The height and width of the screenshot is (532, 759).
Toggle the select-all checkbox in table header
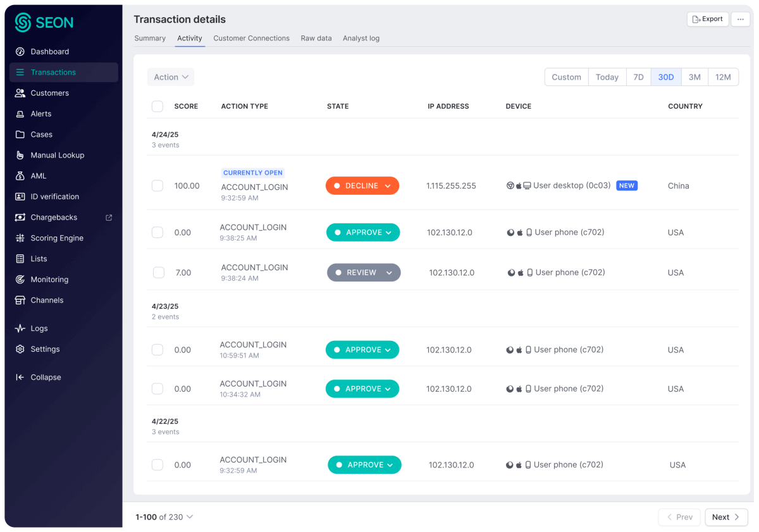[x=157, y=106]
